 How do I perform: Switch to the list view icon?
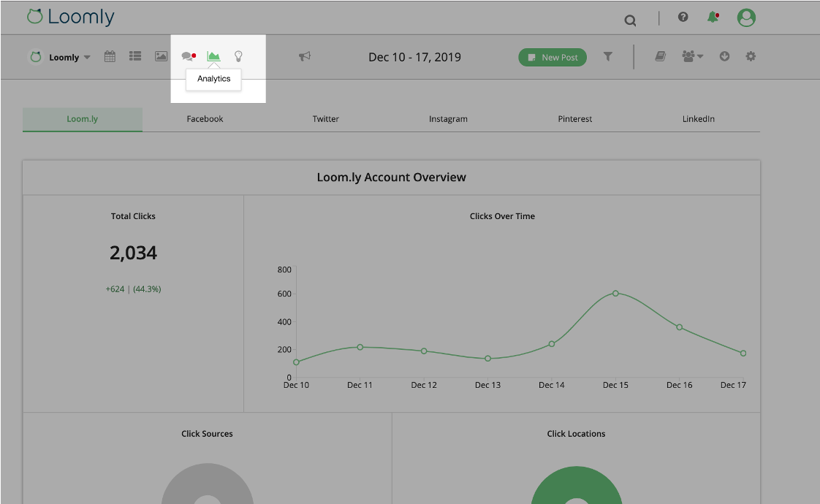(x=135, y=56)
